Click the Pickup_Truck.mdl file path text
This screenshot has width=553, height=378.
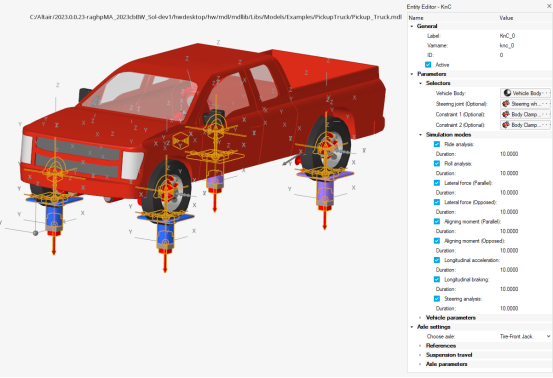[215, 17]
